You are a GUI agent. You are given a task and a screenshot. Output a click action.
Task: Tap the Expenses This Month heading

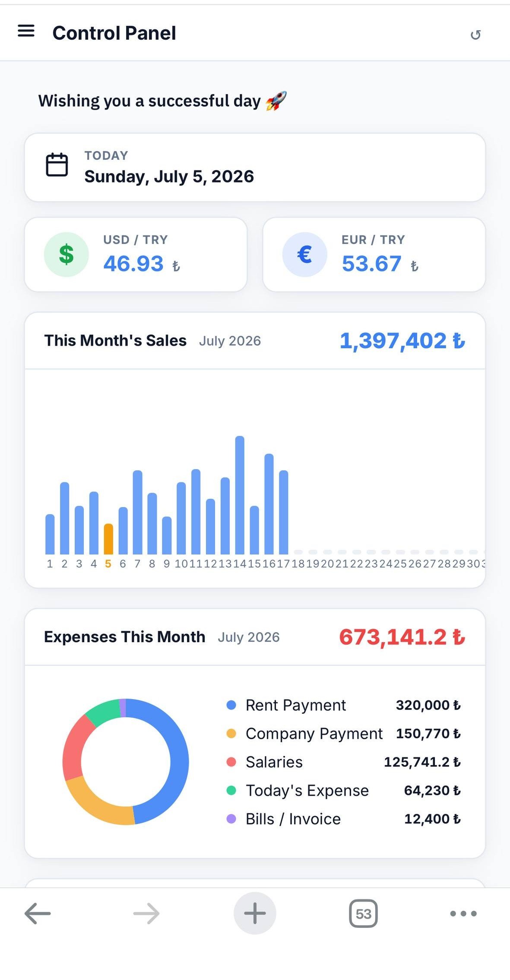(x=124, y=637)
